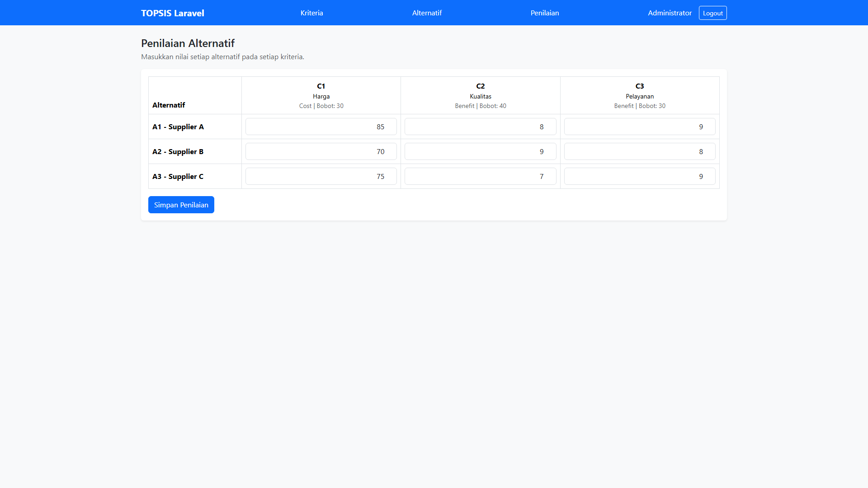The image size is (868, 488).
Task: Click the C2 column header
Action: point(480,86)
